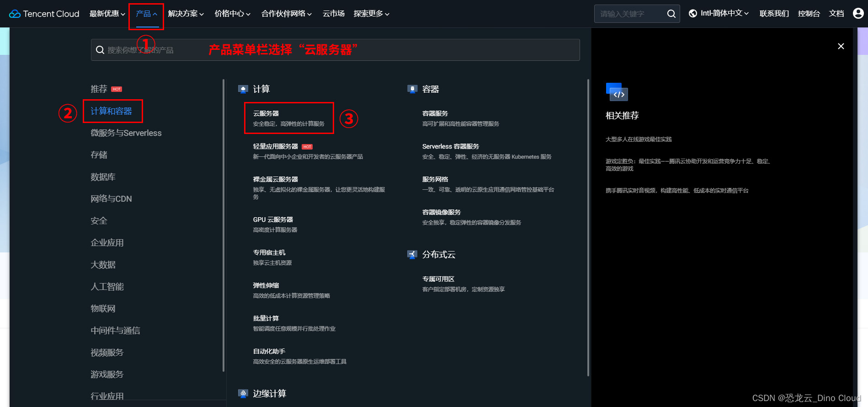Click the 边缘计算 category icon
This screenshot has height=407, width=868.
(243, 393)
